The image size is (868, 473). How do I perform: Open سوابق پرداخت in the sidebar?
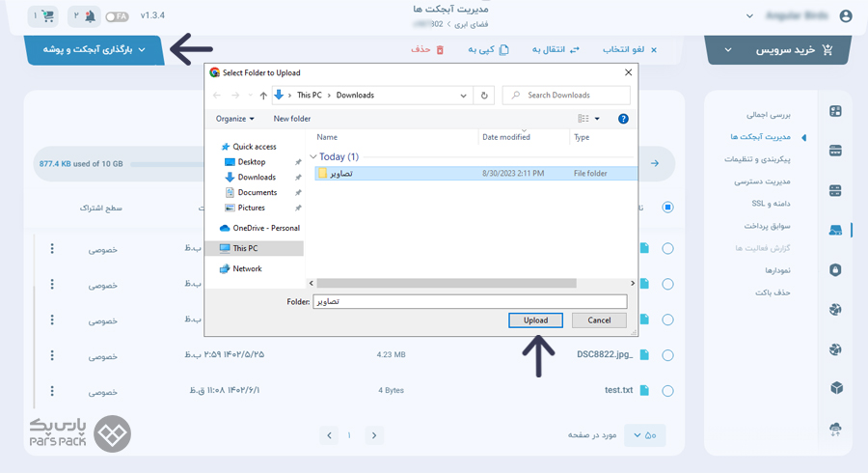tap(768, 226)
